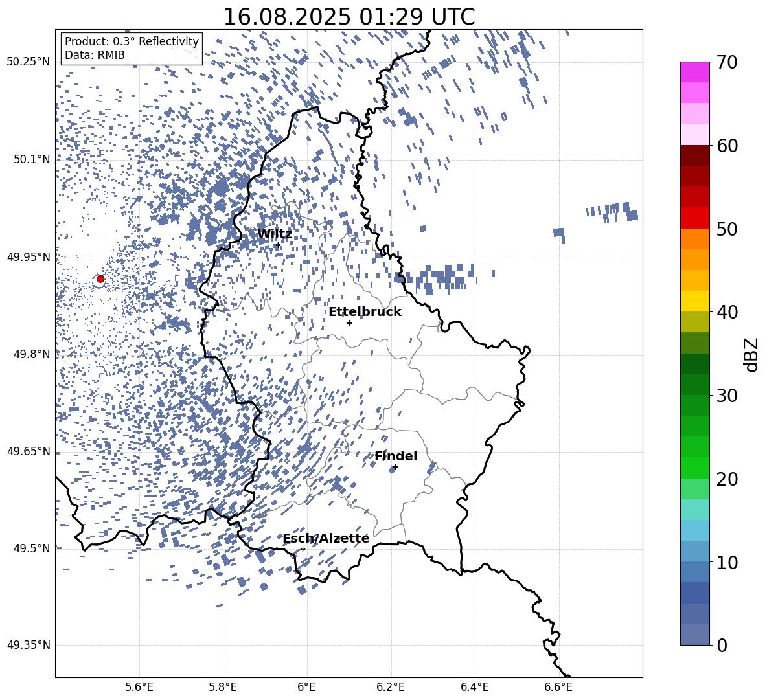Click the plus marker at Findel
This screenshot has width=767, height=700.
pos(395,467)
